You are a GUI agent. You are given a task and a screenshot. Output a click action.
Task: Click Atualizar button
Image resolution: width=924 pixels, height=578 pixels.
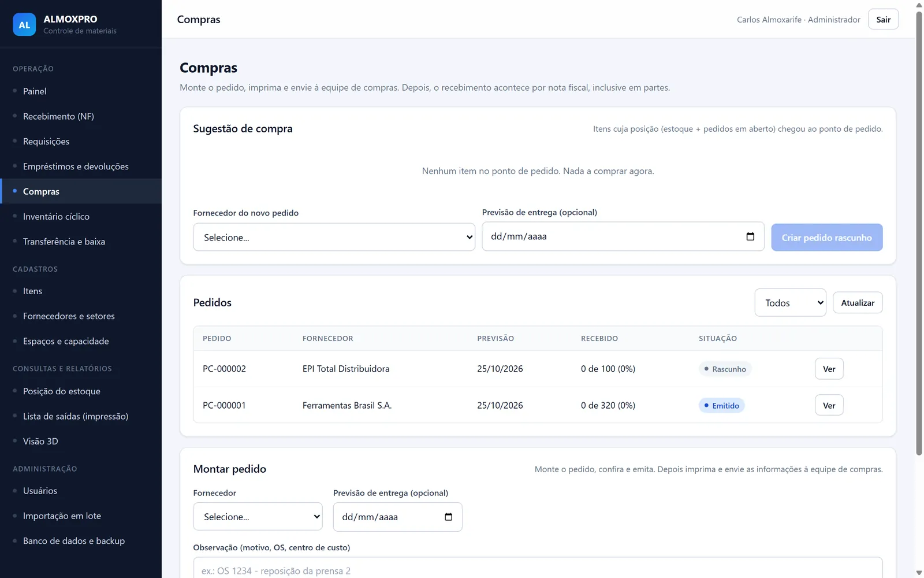pos(858,303)
